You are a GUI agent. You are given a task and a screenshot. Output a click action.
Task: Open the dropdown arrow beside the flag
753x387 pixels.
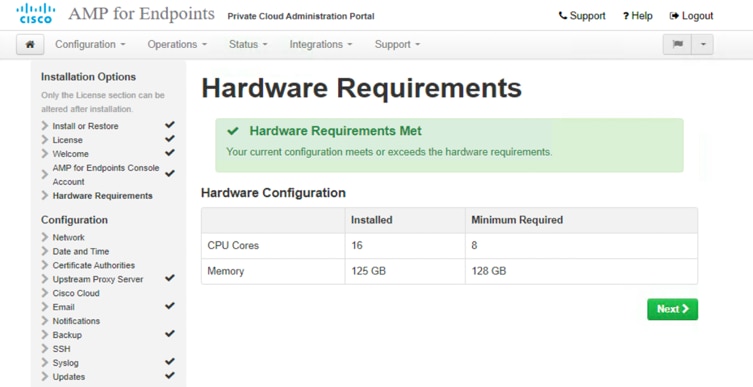click(703, 44)
